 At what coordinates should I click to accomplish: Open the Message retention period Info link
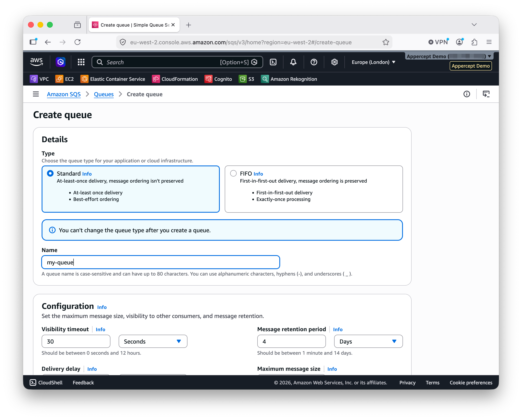(338, 329)
